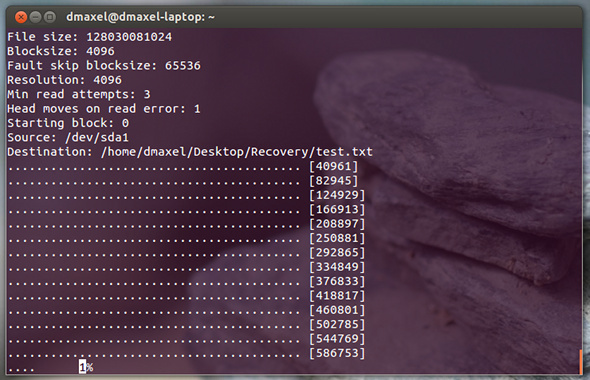Minimize the terminal window
590x380 pixels.
35,17
